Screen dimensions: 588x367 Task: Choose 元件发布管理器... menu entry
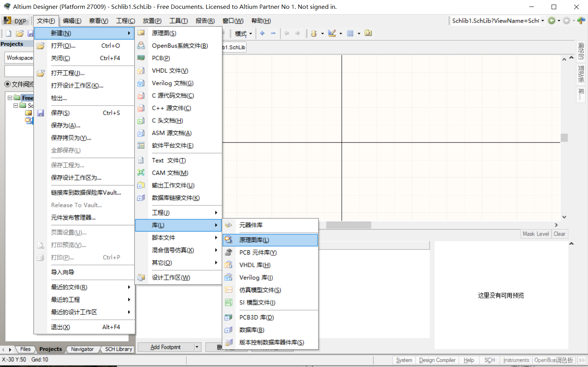point(84,218)
